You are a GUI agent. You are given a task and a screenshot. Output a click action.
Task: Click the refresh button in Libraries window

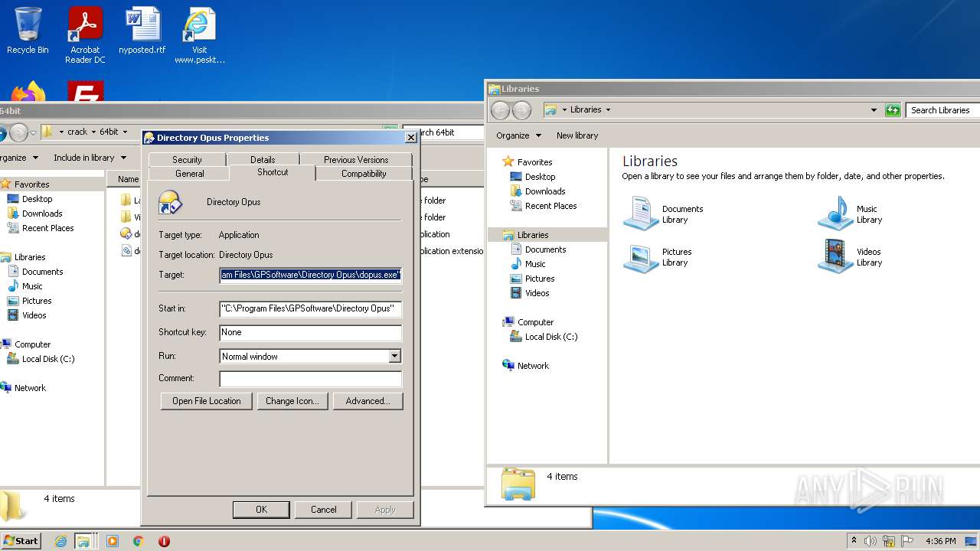click(892, 110)
